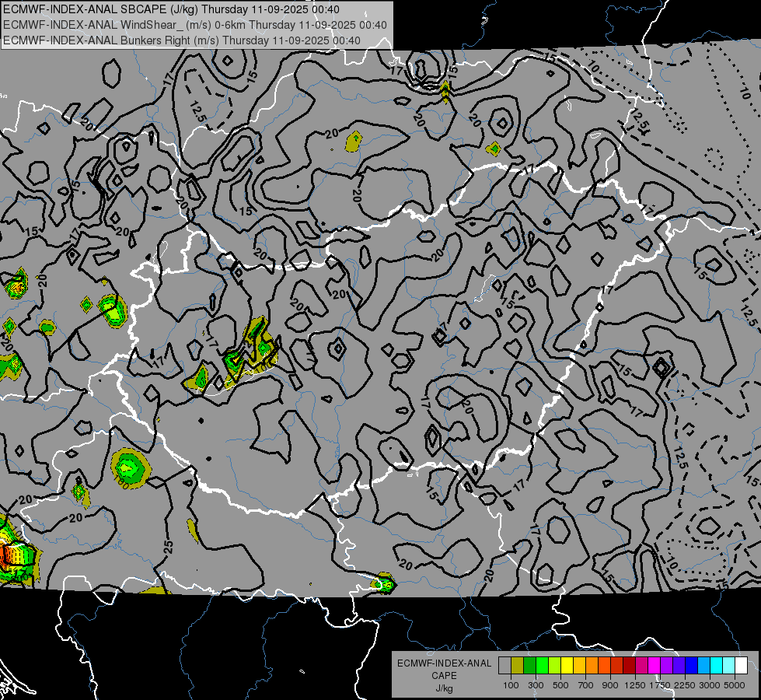Click the 1250 label on CAPE scale
Image resolution: width=761 pixels, height=700 pixels.
635,685
